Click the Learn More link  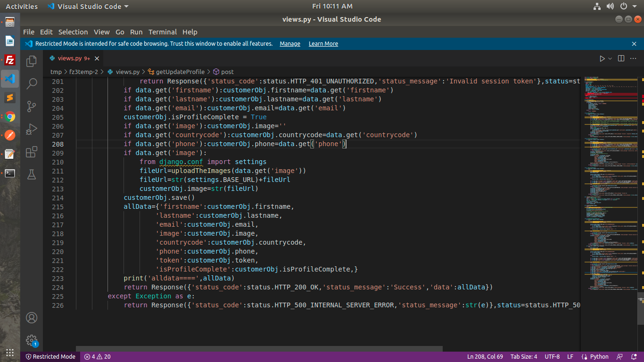(323, 44)
